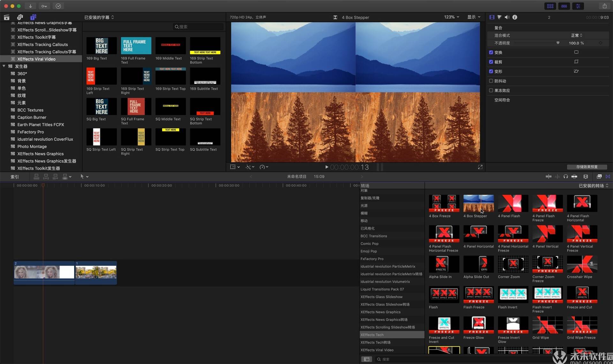
Task: Open the 已安装的字幕 dropdown
Action: [99, 17]
